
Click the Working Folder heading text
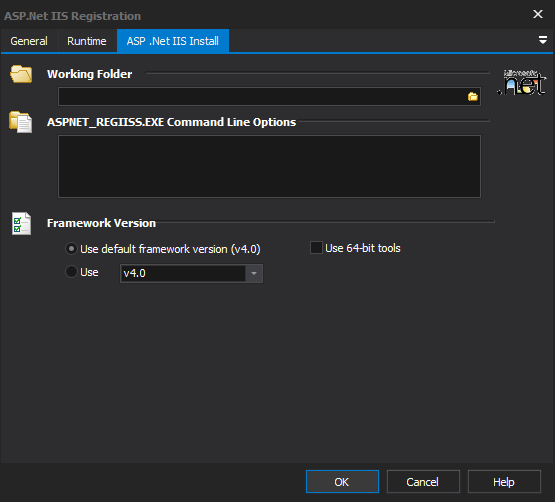90,74
